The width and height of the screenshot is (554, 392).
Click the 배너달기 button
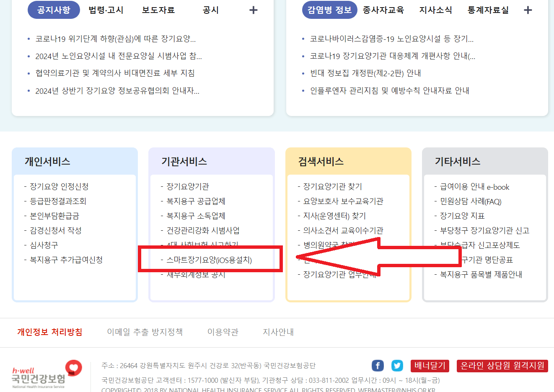coord(429,365)
